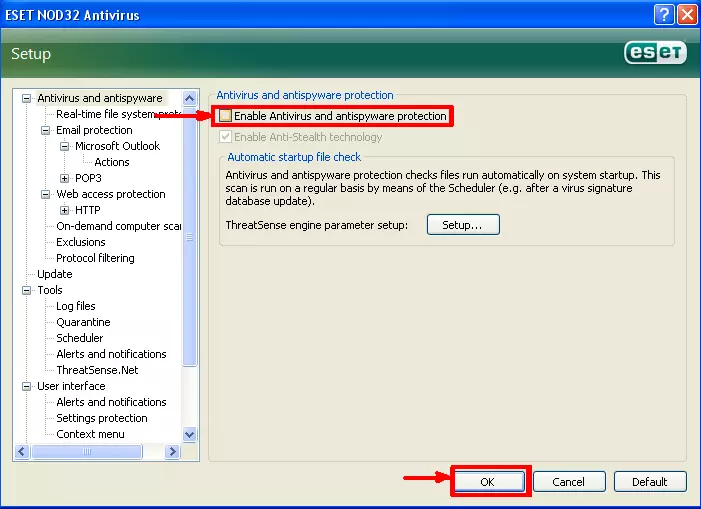Toggle Enable Anti-Stealth technology checkbox

225,137
